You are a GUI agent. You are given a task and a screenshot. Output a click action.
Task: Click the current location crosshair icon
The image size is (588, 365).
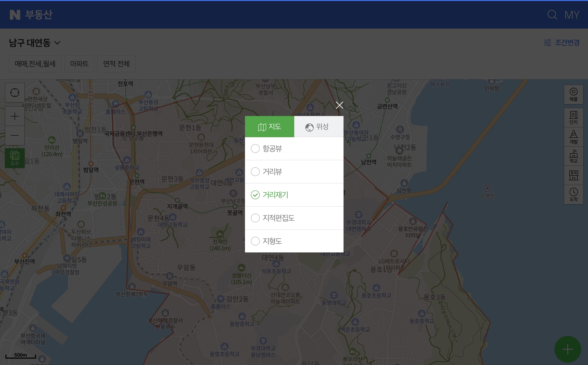click(15, 93)
